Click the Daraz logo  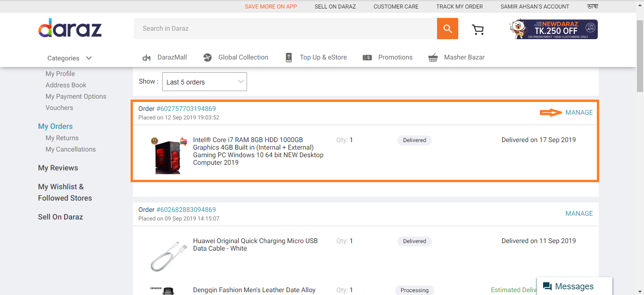(x=70, y=28)
